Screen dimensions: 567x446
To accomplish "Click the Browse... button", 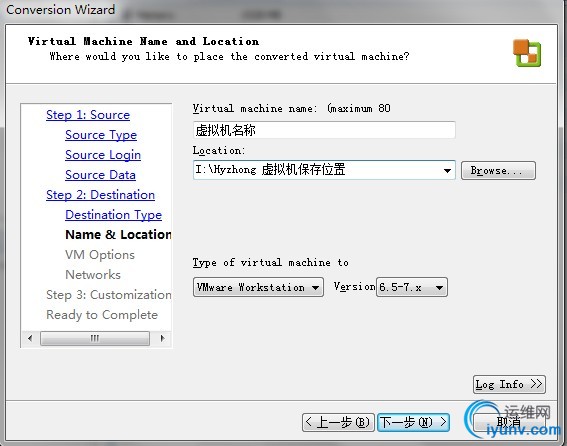I will (x=498, y=170).
